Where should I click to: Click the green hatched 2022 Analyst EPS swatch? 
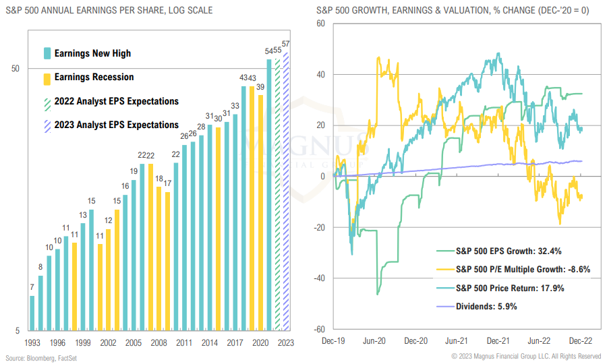tap(47, 101)
